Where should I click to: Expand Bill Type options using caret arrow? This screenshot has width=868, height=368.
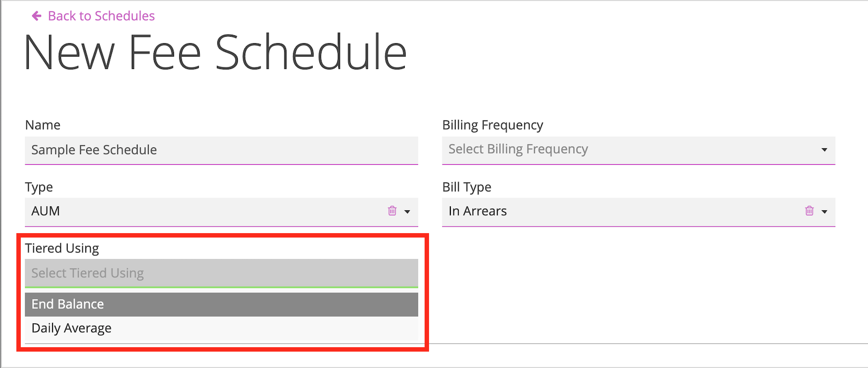click(x=824, y=212)
